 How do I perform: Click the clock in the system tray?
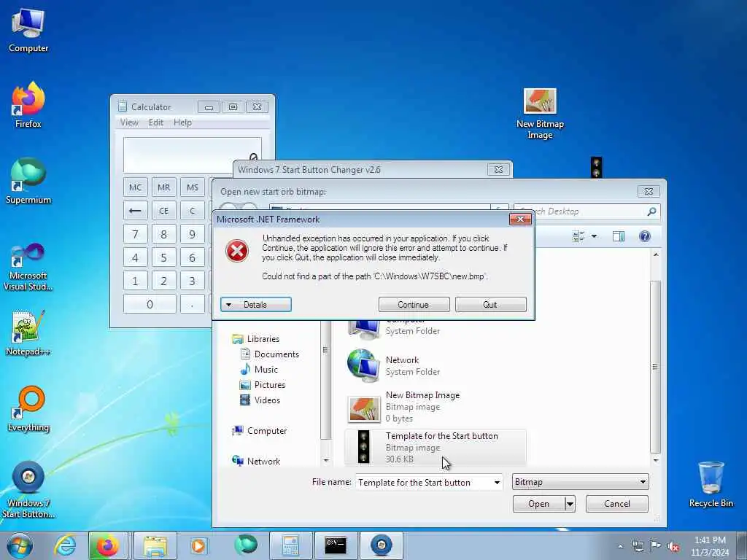[710, 546]
